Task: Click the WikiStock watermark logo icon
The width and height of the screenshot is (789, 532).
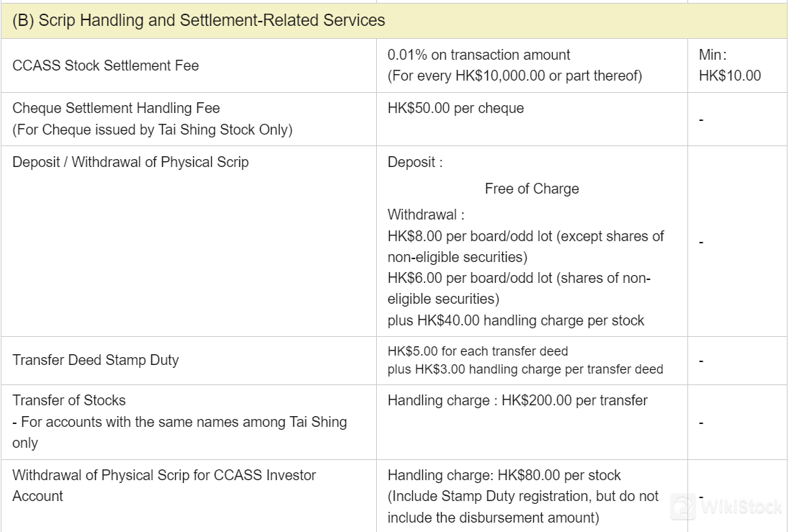Action: click(683, 506)
